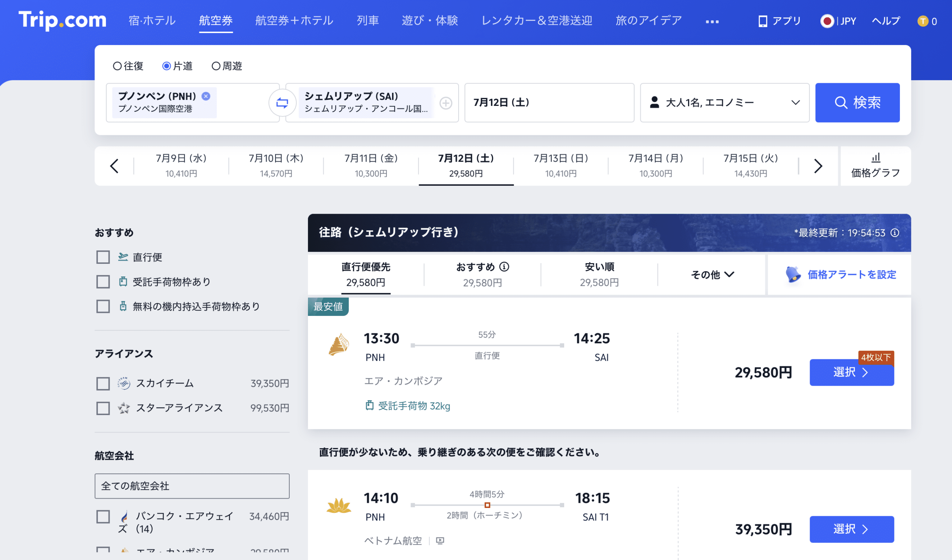Screen dimensions: 952x560
Task: Click the 検索 search button
Action: point(857,103)
